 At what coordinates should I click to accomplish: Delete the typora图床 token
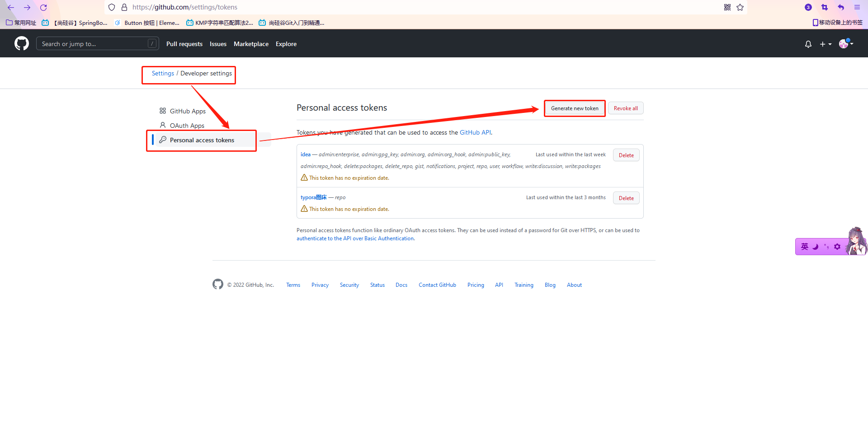click(x=626, y=198)
